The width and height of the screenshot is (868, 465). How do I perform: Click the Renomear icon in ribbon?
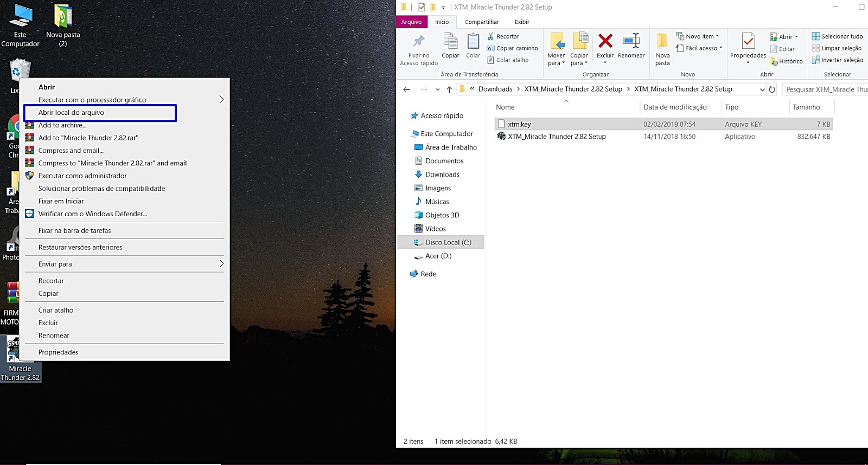coord(631,42)
